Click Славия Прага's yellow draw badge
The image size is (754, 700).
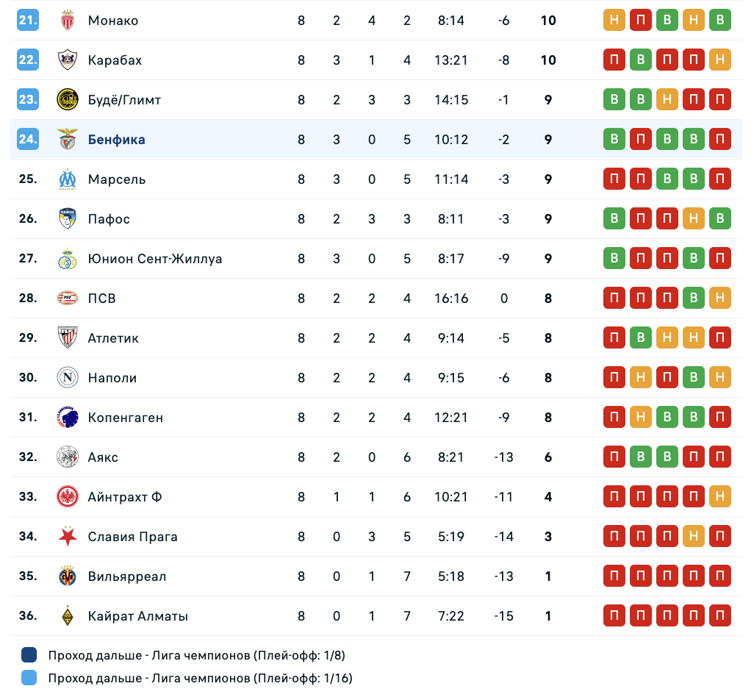point(694,537)
